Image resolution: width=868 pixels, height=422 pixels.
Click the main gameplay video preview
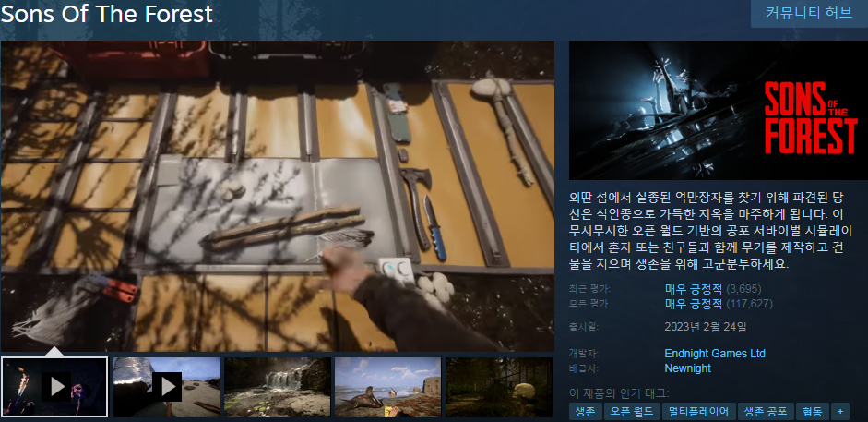click(x=278, y=196)
